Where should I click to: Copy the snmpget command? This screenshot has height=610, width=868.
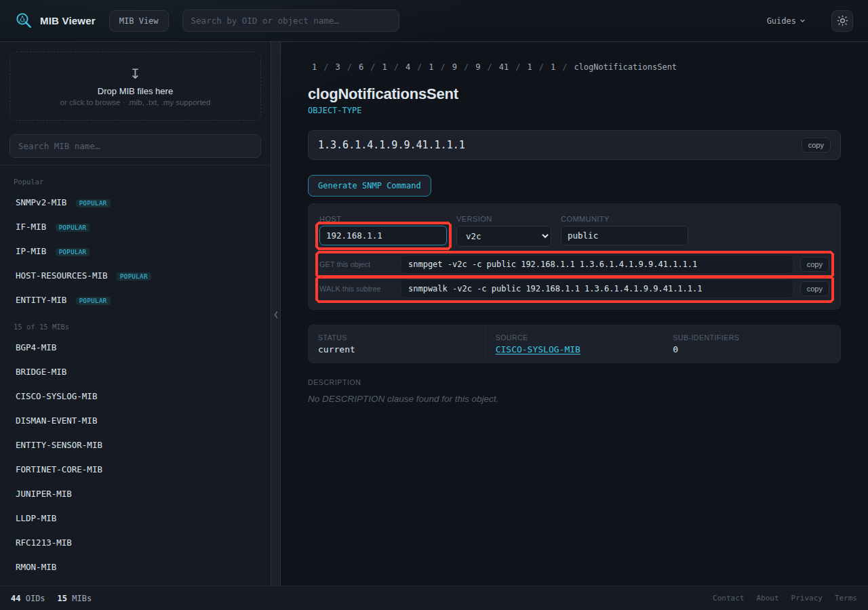(x=814, y=264)
